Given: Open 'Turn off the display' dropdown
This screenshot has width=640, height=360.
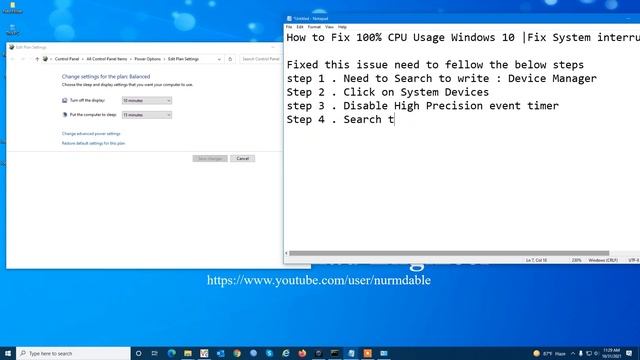Looking at the screenshot, I should (x=147, y=100).
